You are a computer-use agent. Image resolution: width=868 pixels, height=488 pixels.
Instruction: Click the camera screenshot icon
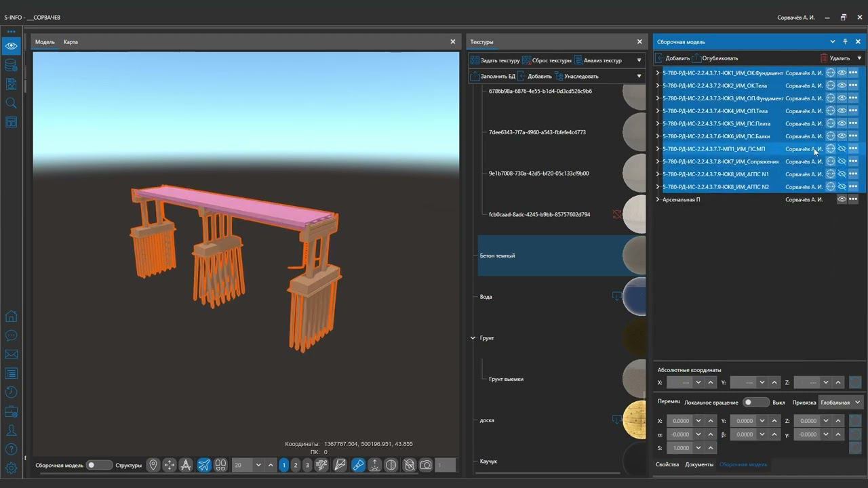point(426,465)
